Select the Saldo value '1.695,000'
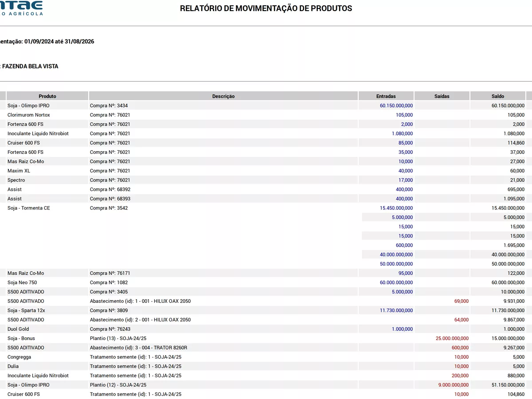Image resolution: width=532 pixels, height=399 pixels. (x=514, y=245)
